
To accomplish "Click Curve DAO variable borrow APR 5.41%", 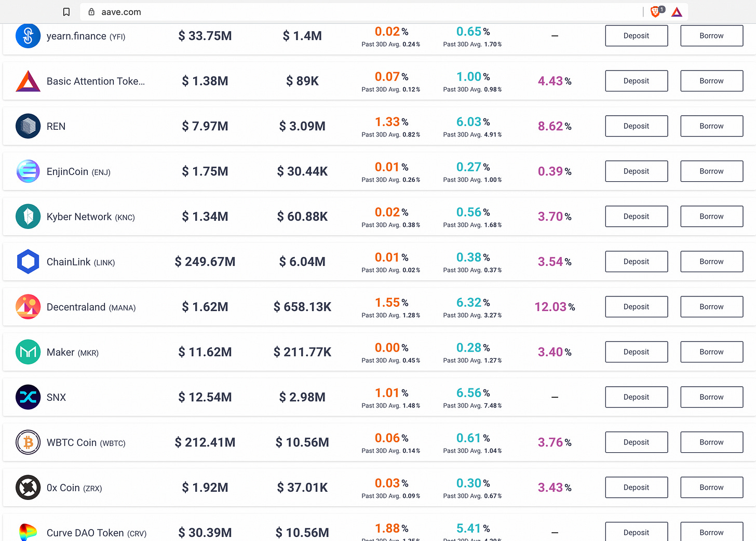I will pos(473,529).
